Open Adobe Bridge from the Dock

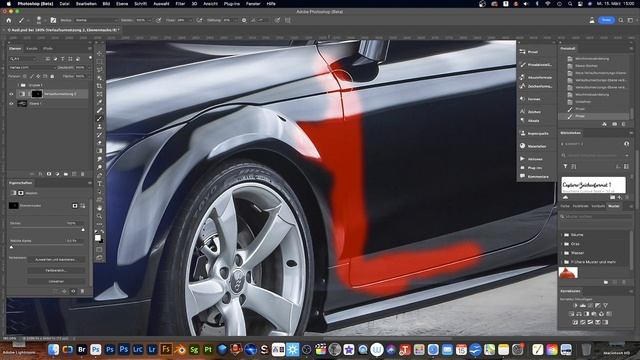82,349
